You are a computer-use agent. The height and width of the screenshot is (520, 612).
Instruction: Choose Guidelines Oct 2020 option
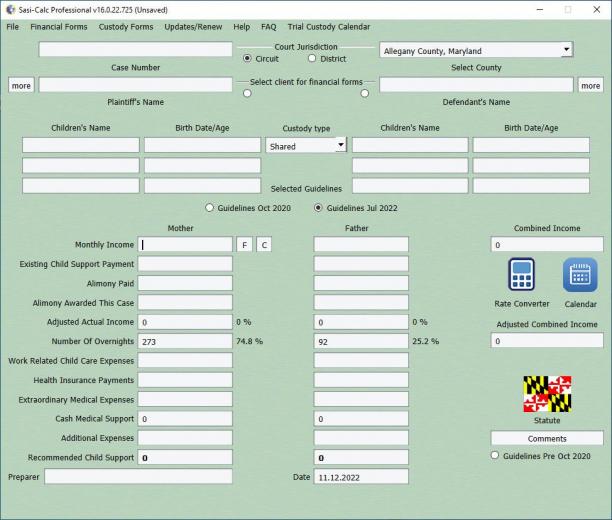pos(210,208)
